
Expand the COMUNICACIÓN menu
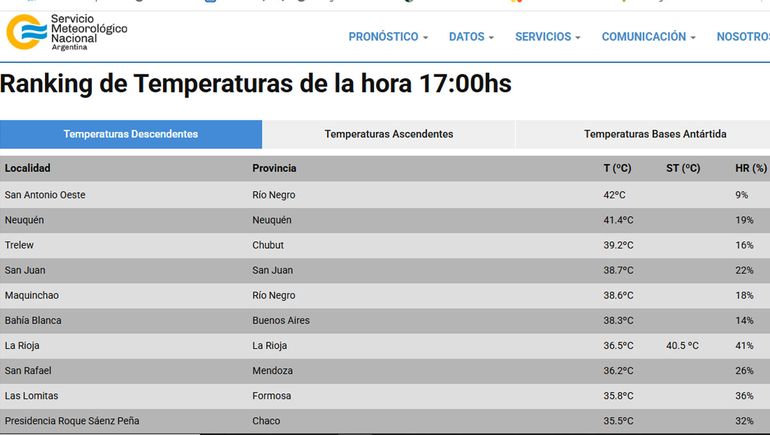pyautogui.click(x=649, y=37)
